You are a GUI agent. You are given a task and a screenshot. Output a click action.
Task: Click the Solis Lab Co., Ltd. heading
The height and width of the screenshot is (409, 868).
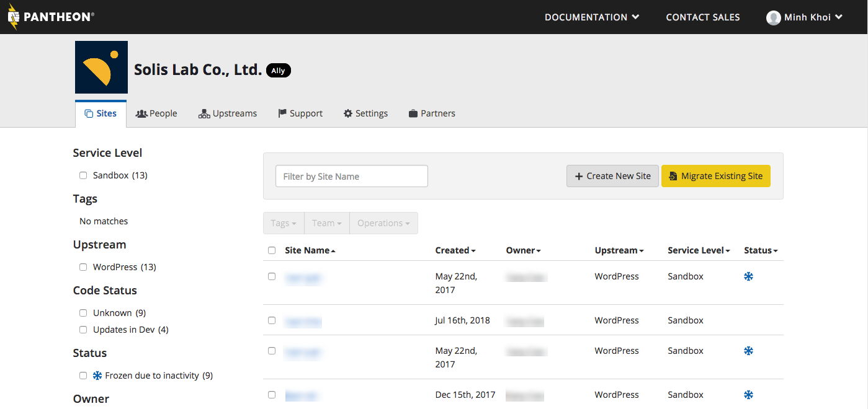tap(198, 70)
